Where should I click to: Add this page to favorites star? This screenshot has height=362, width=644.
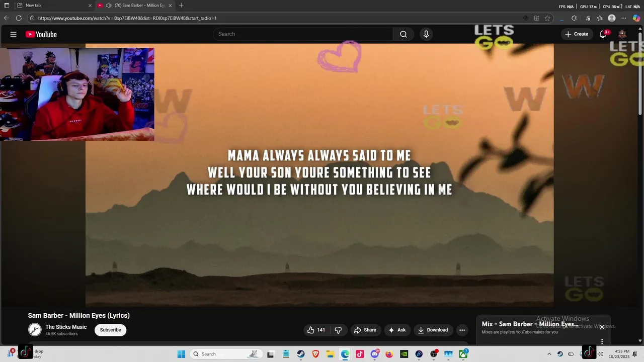547,18
